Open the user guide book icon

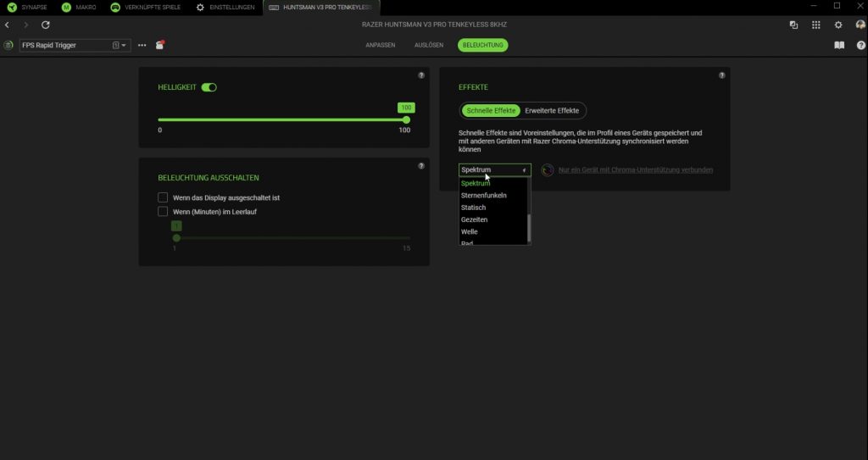pos(839,46)
